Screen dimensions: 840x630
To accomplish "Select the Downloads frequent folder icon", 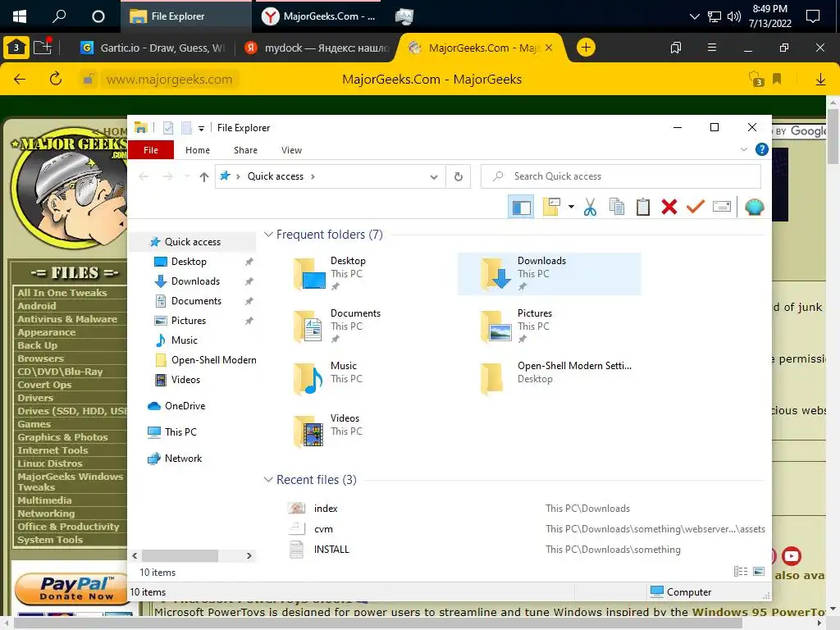I will (496, 273).
